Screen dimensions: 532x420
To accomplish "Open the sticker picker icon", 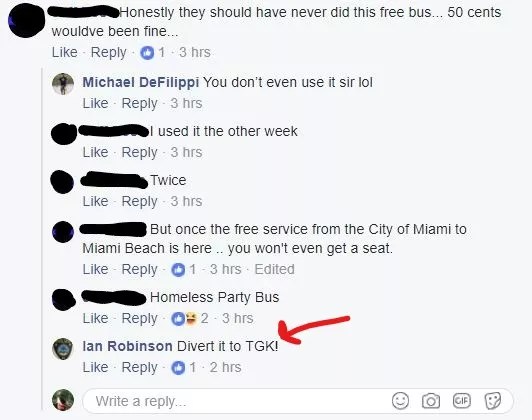I will [x=493, y=401].
